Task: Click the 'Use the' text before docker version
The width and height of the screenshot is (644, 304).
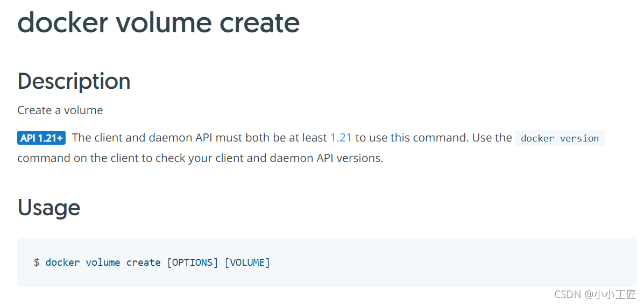Action: pos(492,138)
